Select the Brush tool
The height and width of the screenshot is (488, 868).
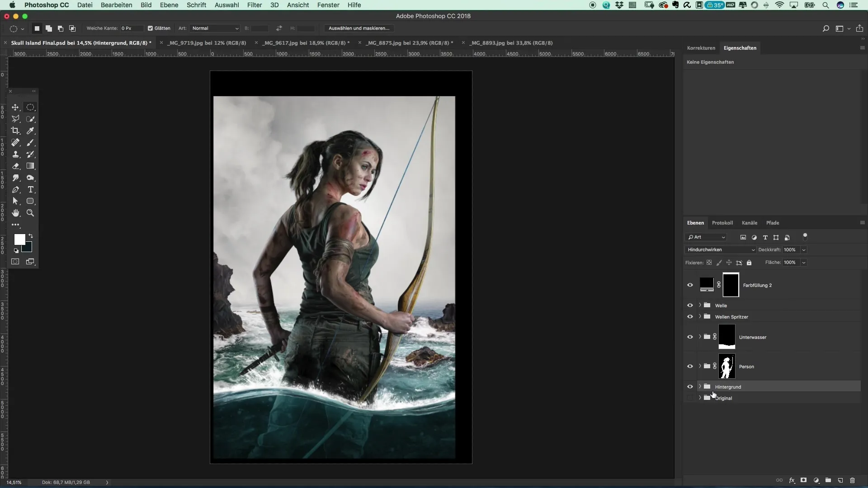coord(30,142)
